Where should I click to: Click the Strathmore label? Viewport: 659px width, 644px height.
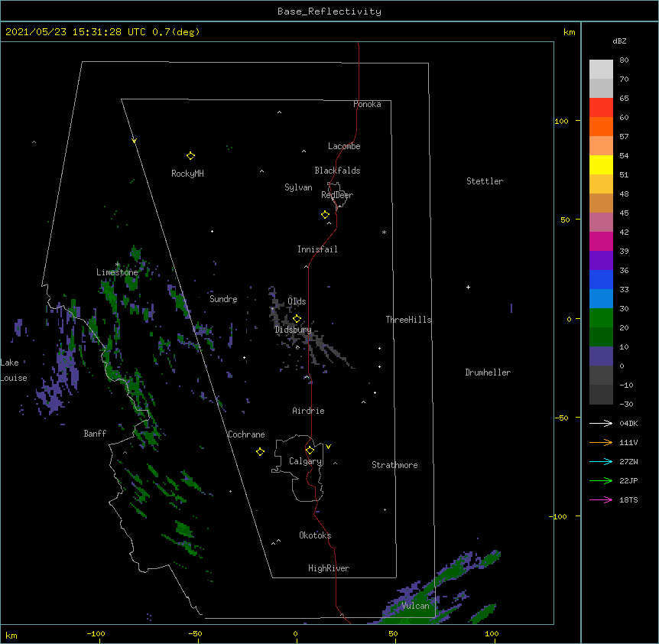click(x=394, y=465)
